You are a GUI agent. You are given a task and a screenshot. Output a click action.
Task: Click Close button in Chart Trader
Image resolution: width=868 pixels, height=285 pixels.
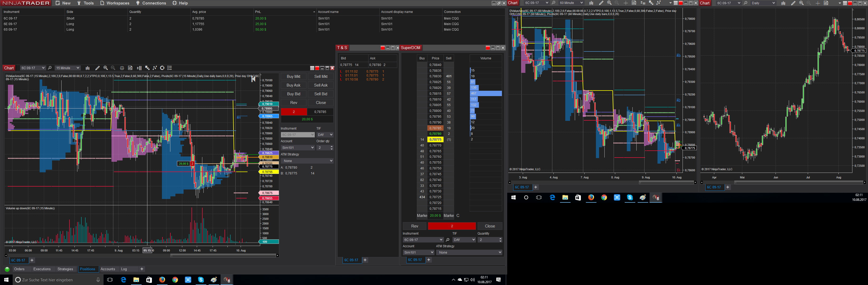(x=321, y=103)
